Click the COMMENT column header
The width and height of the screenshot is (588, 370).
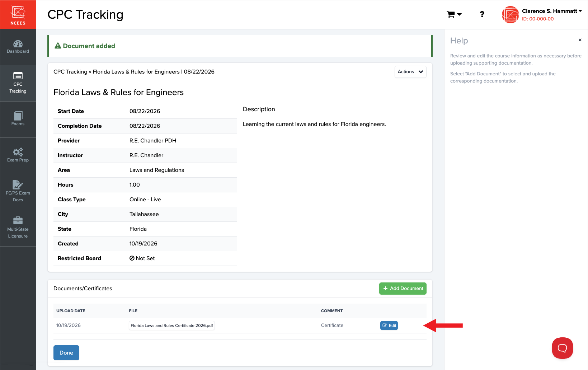click(x=332, y=311)
